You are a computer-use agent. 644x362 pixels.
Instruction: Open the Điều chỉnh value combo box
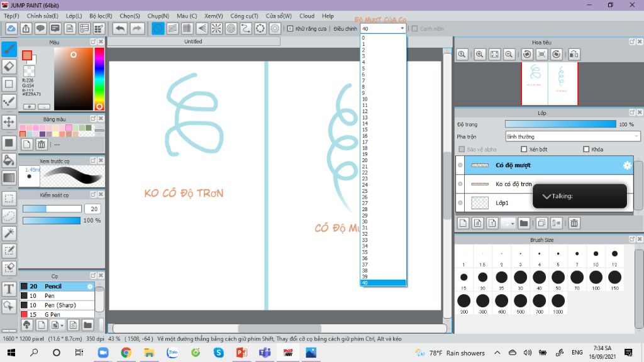click(x=383, y=29)
